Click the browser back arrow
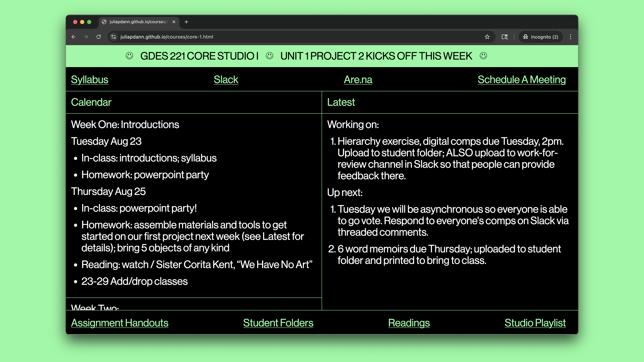Image resolution: width=644 pixels, height=362 pixels. pyautogui.click(x=73, y=37)
